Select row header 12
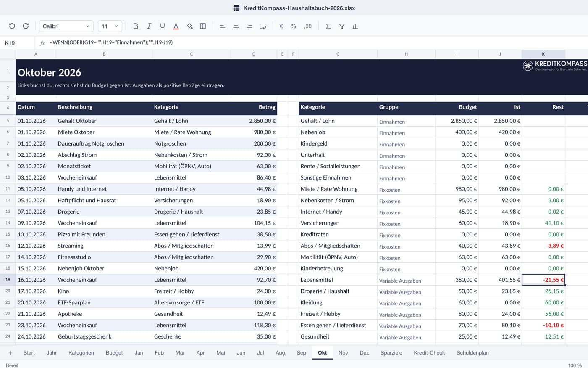The width and height of the screenshot is (588, 368). [8, 200]
